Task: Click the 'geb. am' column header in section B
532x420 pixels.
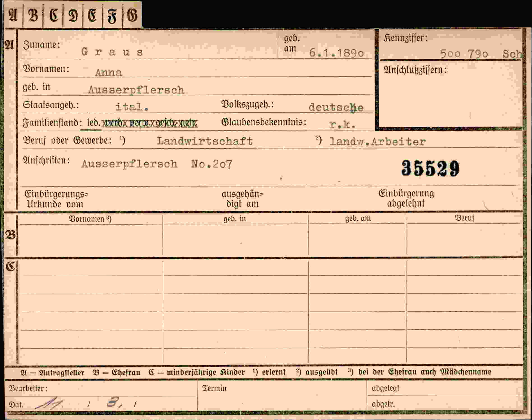Action: coord(358,218)
